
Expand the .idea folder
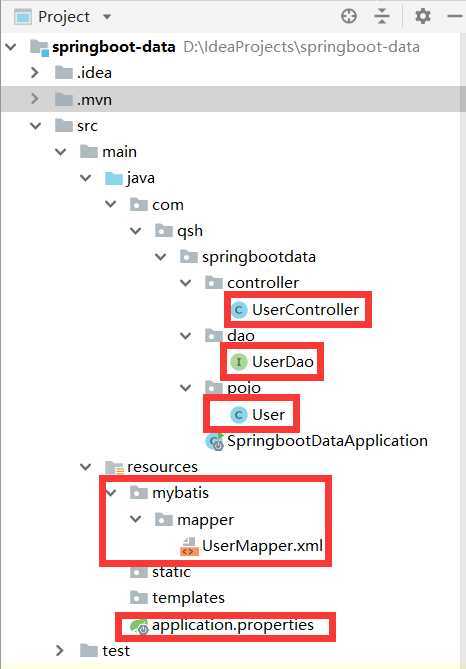click(x=35, y=73)
